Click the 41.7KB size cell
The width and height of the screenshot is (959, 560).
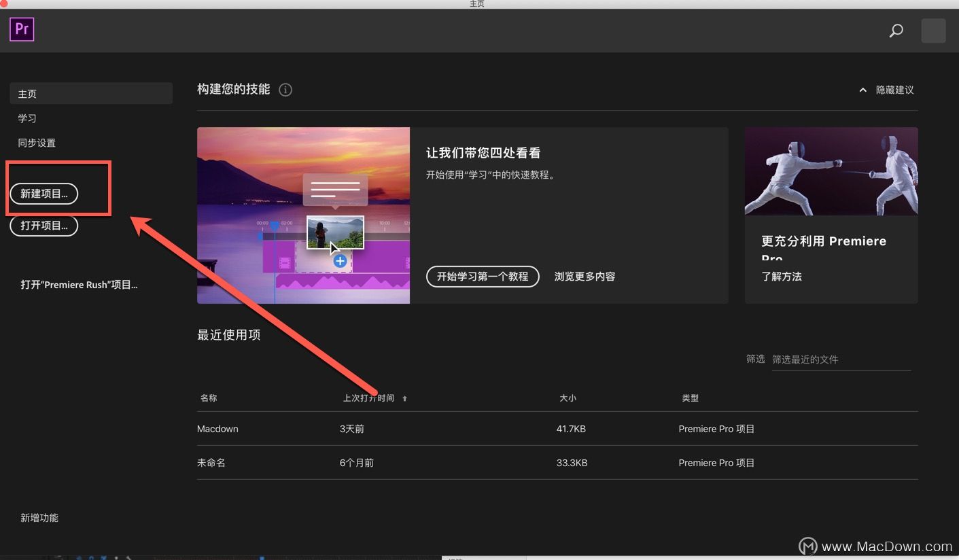coord(571,429)
